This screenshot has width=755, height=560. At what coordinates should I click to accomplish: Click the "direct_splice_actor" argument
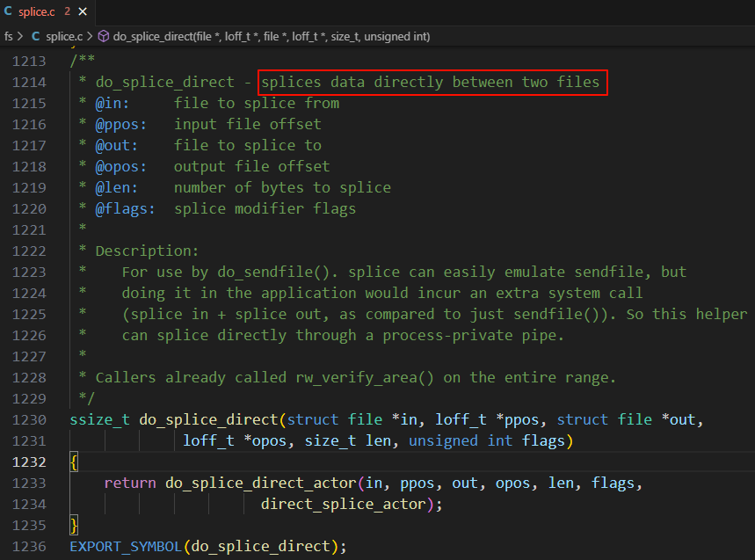tap(344, 504)
